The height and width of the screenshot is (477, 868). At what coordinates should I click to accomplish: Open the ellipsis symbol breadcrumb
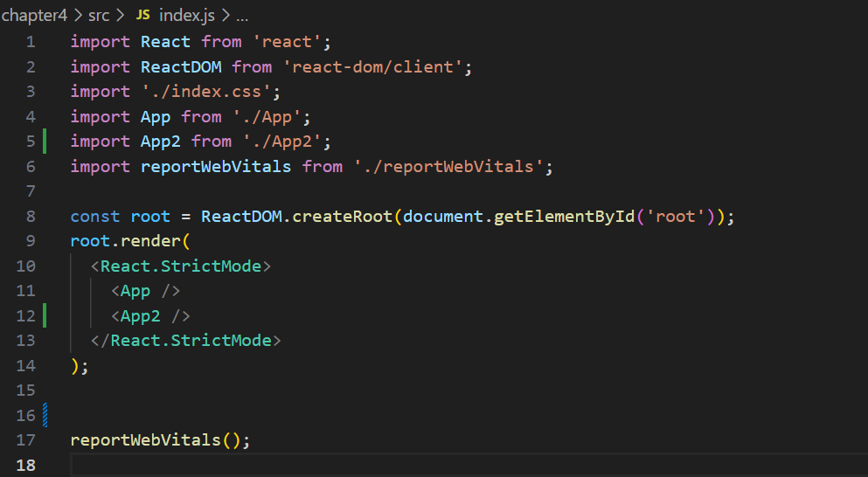point(242,17)
